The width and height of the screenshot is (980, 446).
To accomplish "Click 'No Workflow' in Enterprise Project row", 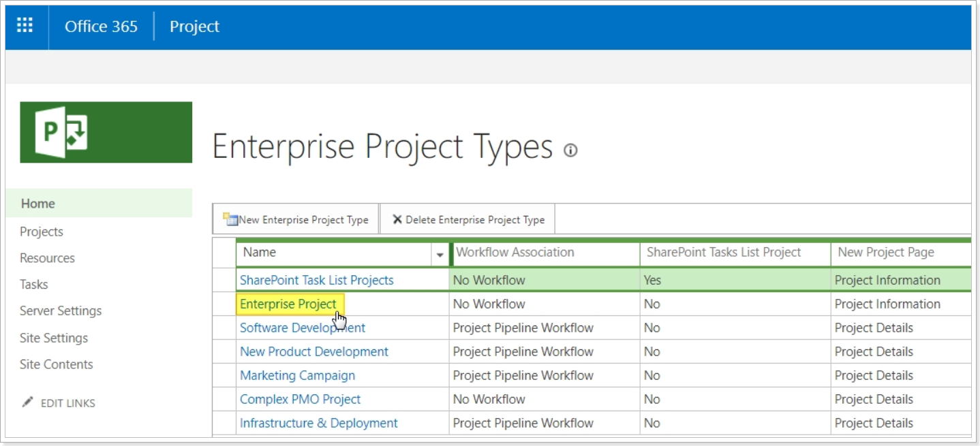I will pos(489,304).
